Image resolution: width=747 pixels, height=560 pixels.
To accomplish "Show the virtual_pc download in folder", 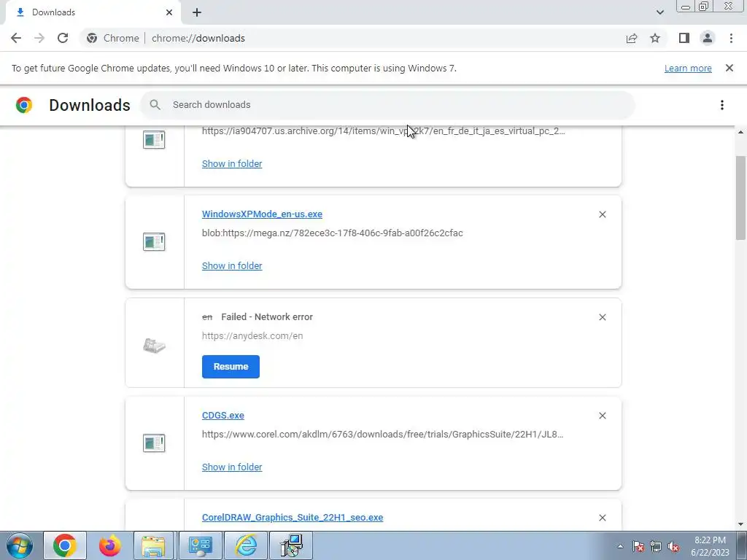I will coord(232,164).
